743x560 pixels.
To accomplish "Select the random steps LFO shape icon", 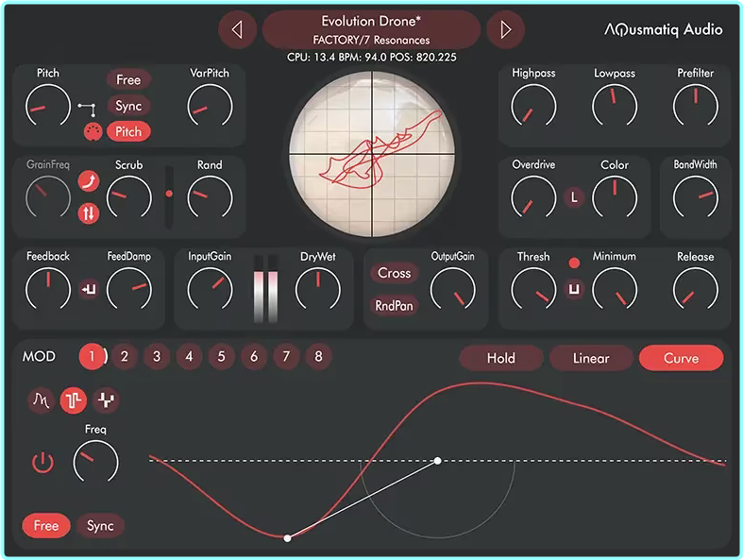I will click(106, 399).
